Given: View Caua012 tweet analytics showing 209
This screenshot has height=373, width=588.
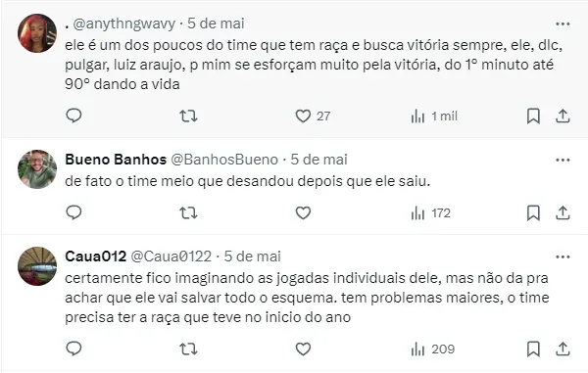Looking at the screenshot, I should point(433,350).
